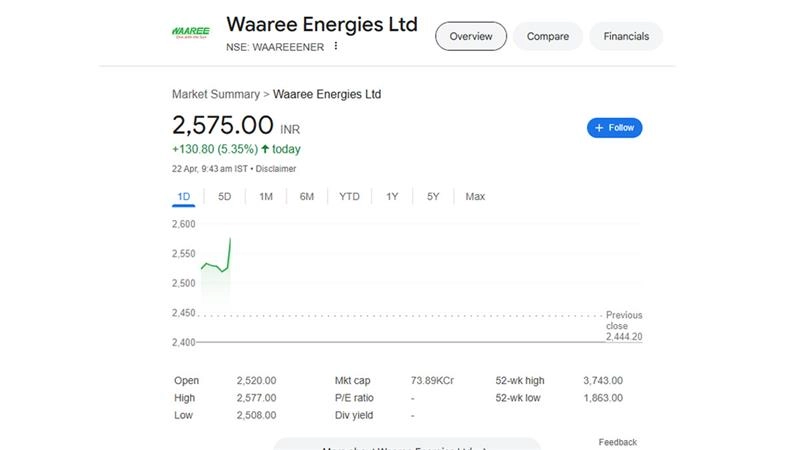This screenshot has width=800, height=450.
Task: Select the 5D chart range
Action: (225, 196)
